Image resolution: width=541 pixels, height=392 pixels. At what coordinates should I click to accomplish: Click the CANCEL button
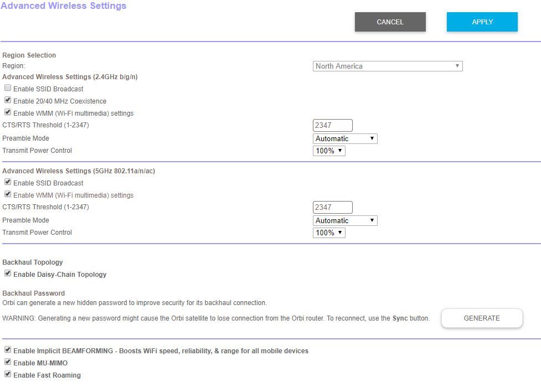[x=390, y=22]
